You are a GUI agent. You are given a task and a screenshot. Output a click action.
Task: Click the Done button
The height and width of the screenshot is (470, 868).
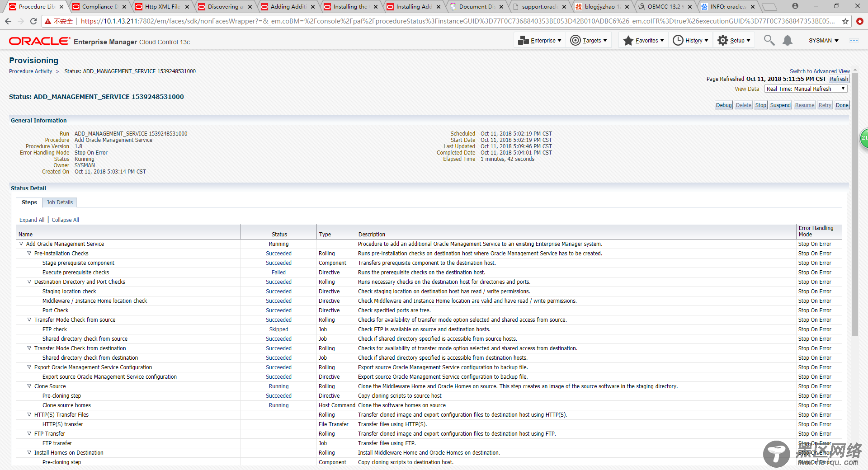coord(842,105)
